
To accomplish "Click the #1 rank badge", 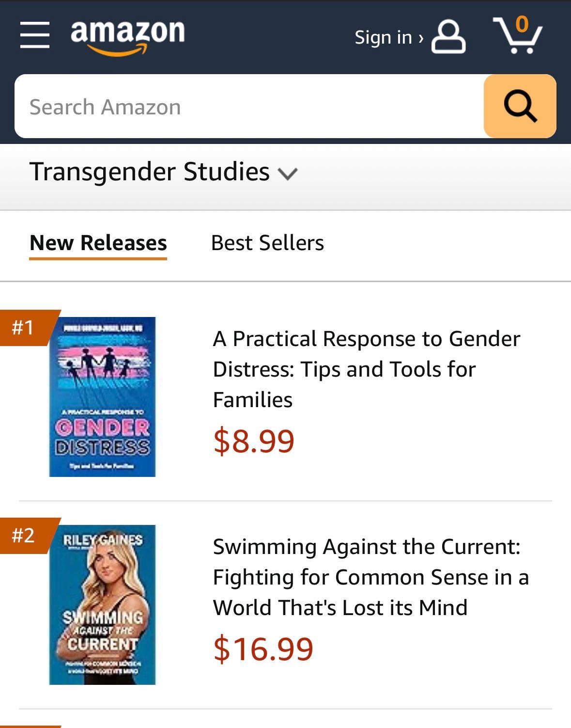I will [23, 328].
